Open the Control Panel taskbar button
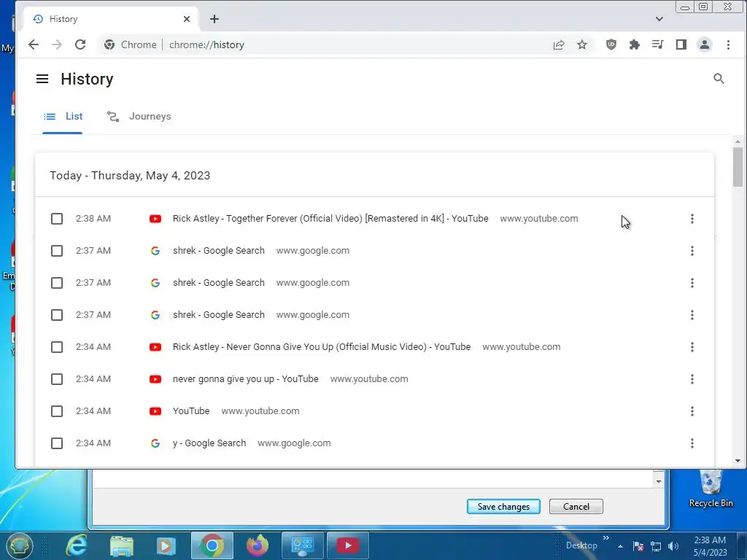The width and height of the screenshot is (747, 560). tap(302, 545)
